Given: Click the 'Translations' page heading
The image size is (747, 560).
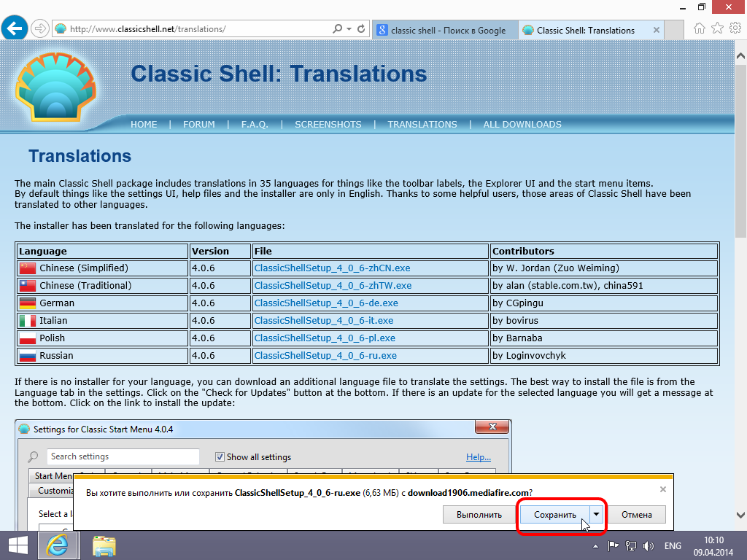Looking at the screenshot, I should click(x=80, y=156).
